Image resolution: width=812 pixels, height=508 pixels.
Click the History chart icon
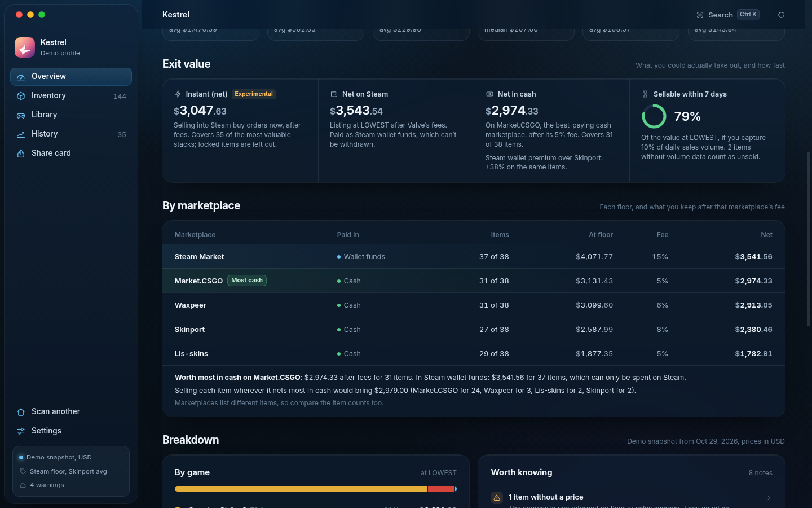point(21,134)
